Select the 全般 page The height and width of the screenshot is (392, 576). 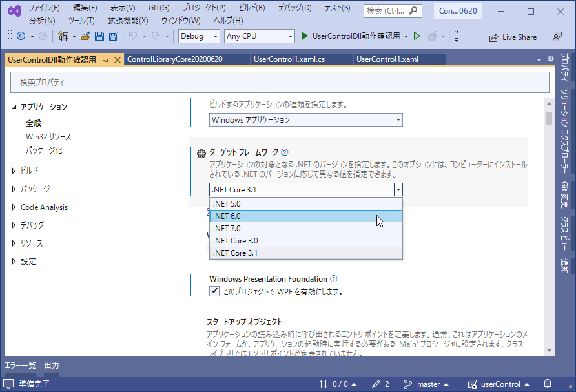34,123
